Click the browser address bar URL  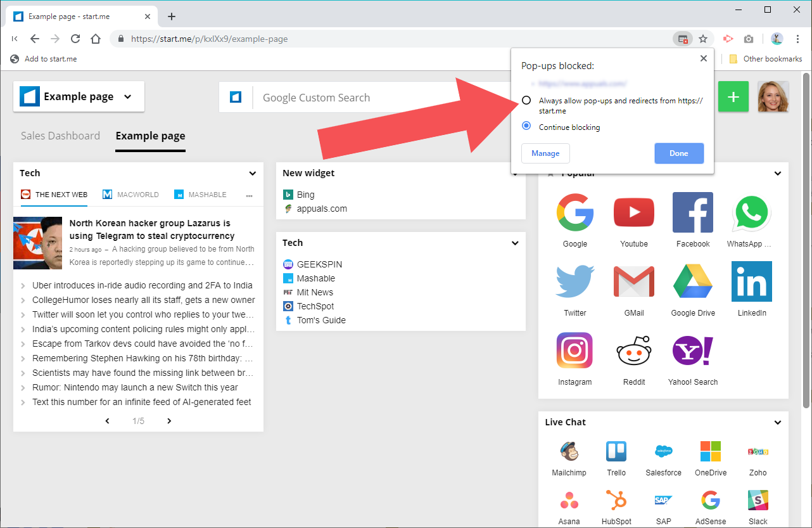click(210, 39)
